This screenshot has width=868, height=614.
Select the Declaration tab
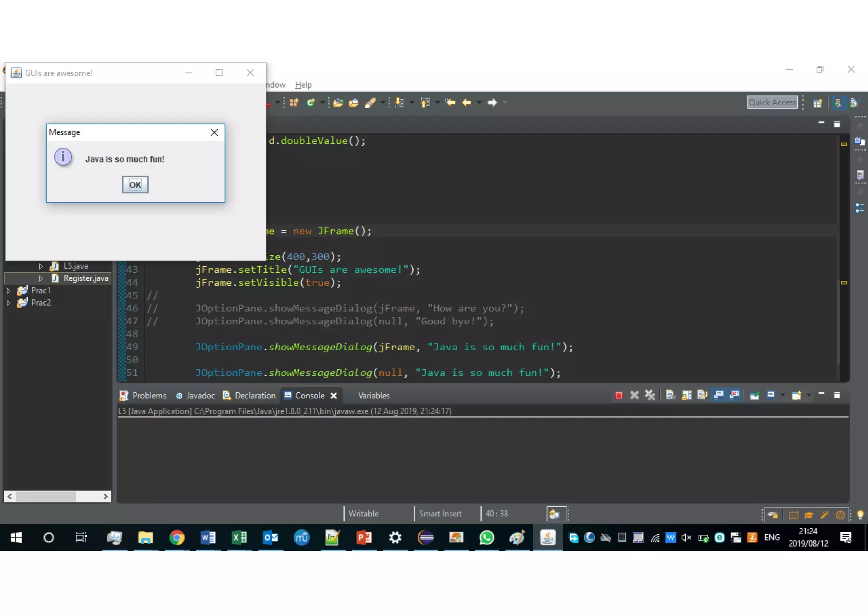[250, 395]
